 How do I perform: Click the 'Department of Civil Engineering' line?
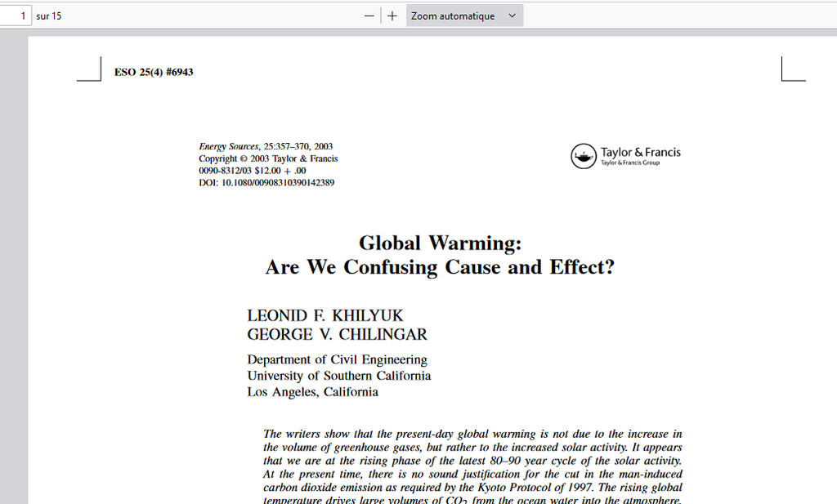(x=337, y=359)
